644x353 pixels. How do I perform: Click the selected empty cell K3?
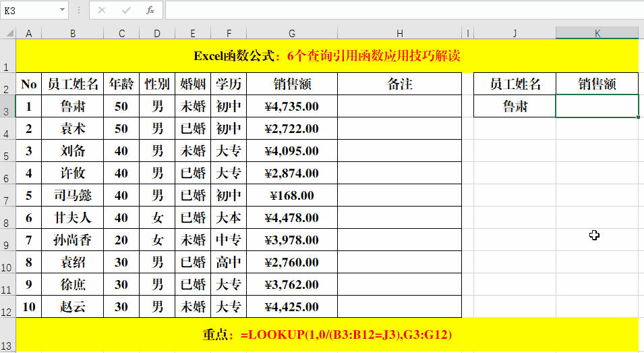[597, 106]
